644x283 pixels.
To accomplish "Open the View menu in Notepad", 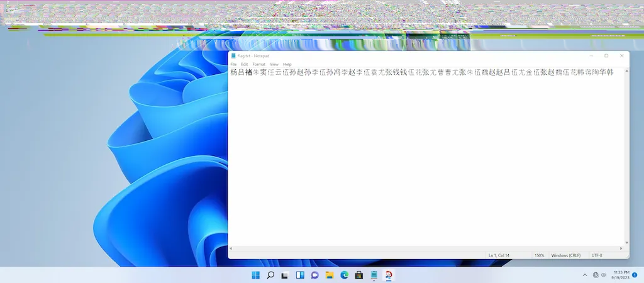I will [274, 64].
